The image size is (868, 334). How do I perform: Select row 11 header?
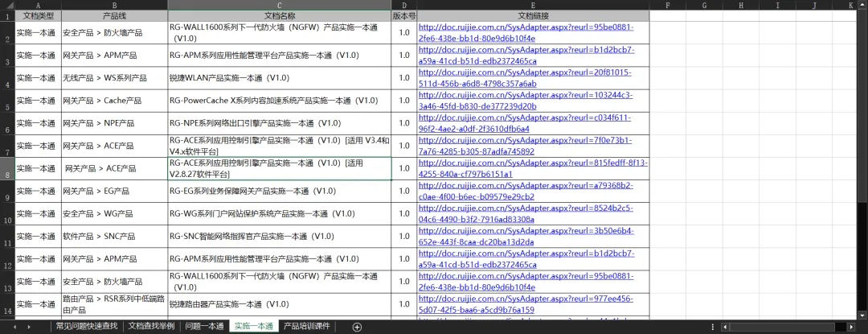(7, 236)
